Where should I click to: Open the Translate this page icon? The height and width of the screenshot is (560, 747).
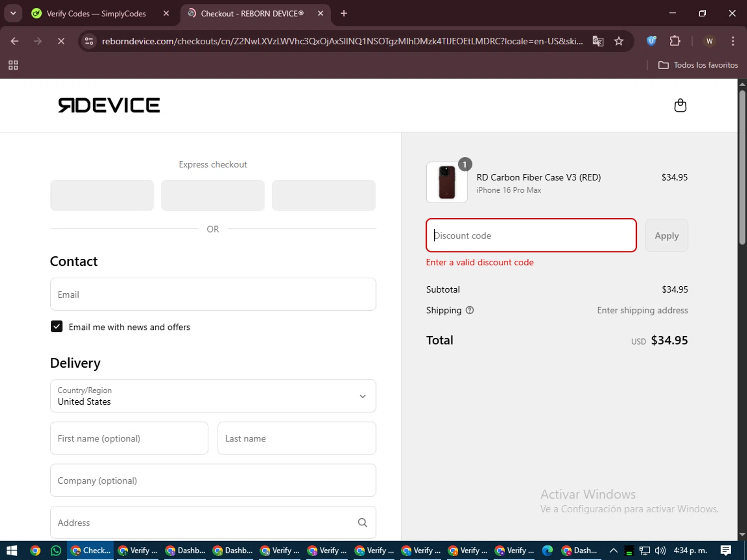point(598,41)
